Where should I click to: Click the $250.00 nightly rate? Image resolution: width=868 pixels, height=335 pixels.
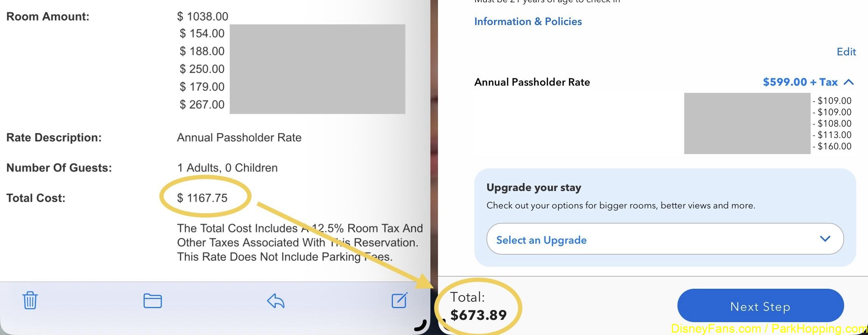pyautogui.click(x=202, y=69)
